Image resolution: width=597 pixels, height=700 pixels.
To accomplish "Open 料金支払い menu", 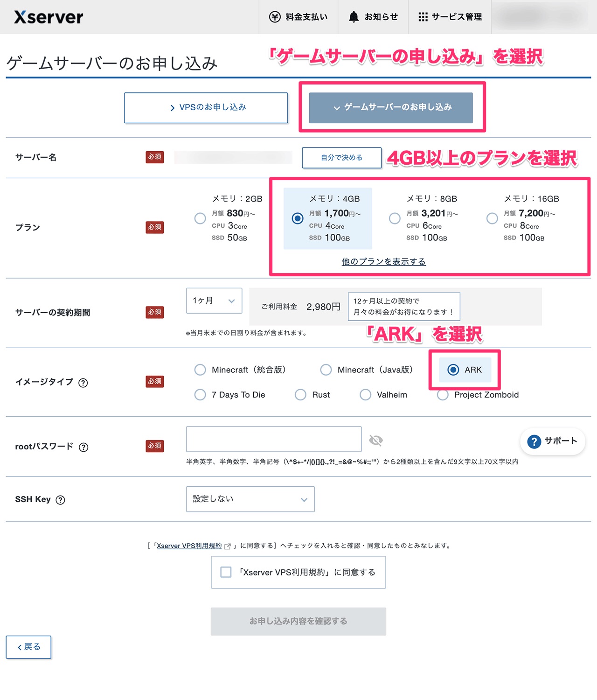I will [298, 17].
